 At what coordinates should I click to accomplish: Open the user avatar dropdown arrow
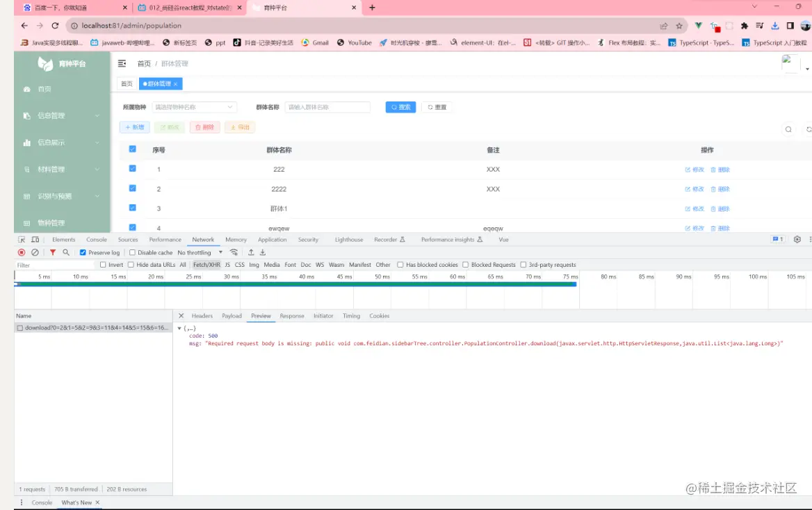coord(807,69)
